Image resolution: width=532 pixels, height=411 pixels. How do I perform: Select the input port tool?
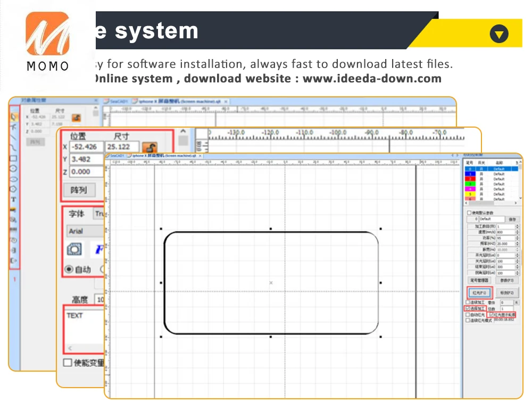(x=14, y=250)
